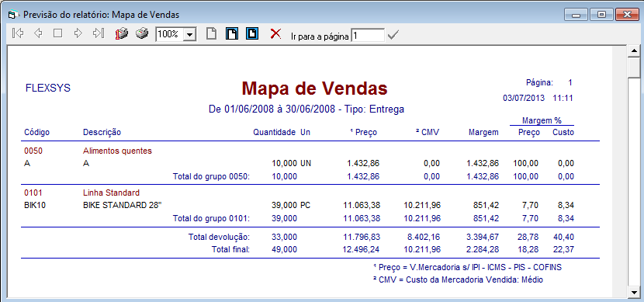644x302 pixels.
Task: Click the 'Quantidade' column header
Action: pos(275,132)
